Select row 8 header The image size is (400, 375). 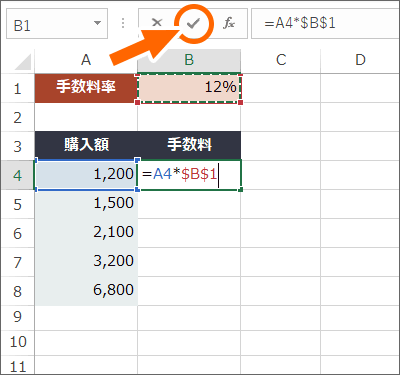pyautogui.click(x=17, y=291)
